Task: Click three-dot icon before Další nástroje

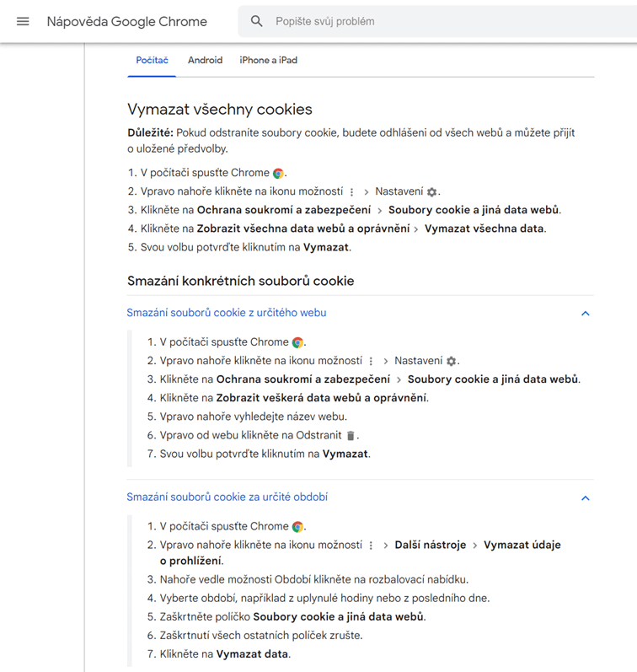Action: pos(371,546)
